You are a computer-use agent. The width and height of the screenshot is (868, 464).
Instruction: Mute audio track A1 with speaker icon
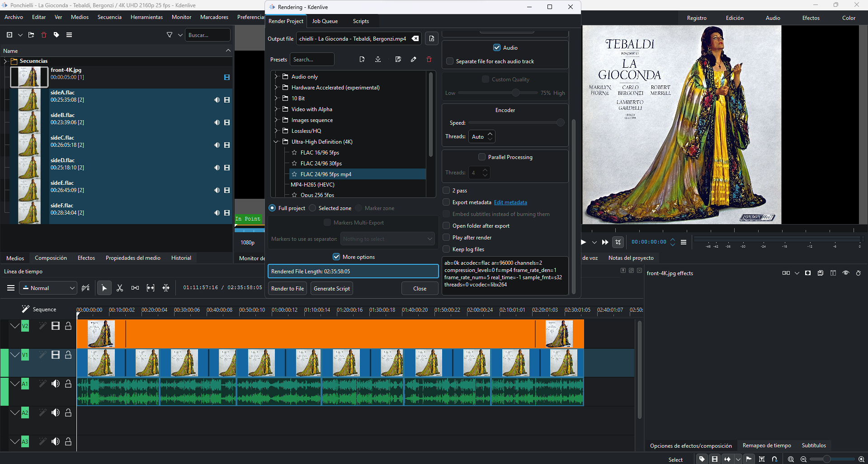56,384
